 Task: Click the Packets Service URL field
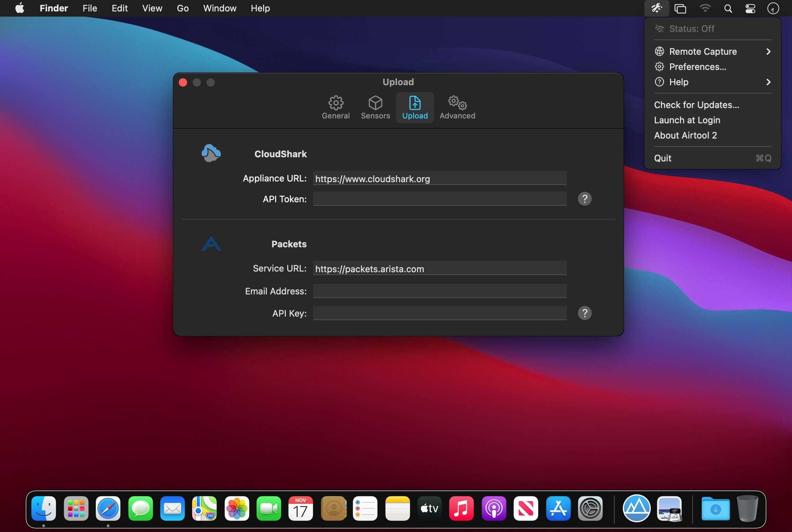pos(439,268)
